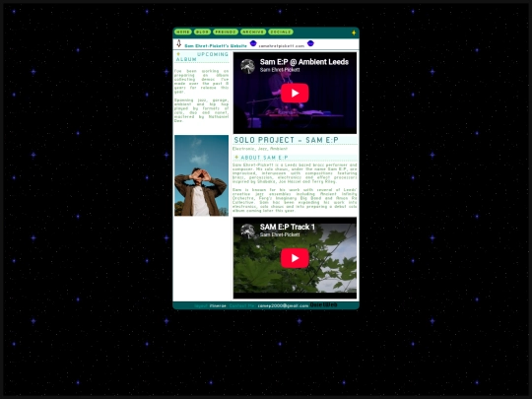Click 'Sam Ehret-Pickett' channel name on Ambient Leeds video
Viewport: 532px width, 399px height.
click(280, 70)
